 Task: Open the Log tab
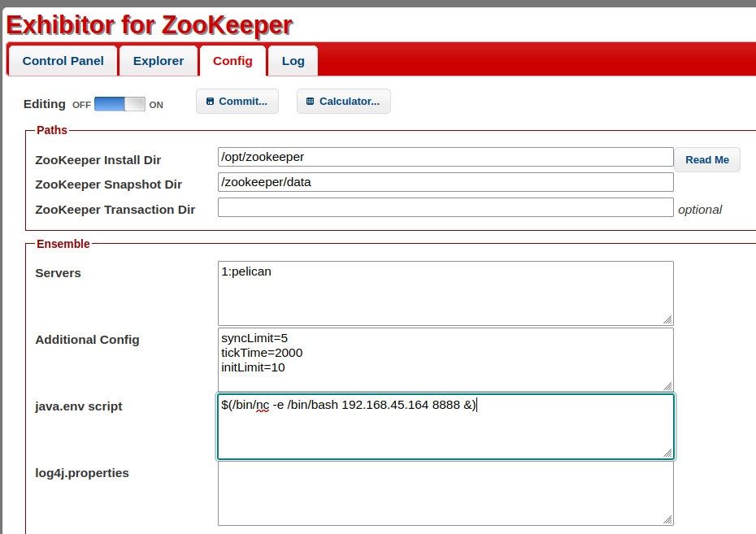pos(293,61)
